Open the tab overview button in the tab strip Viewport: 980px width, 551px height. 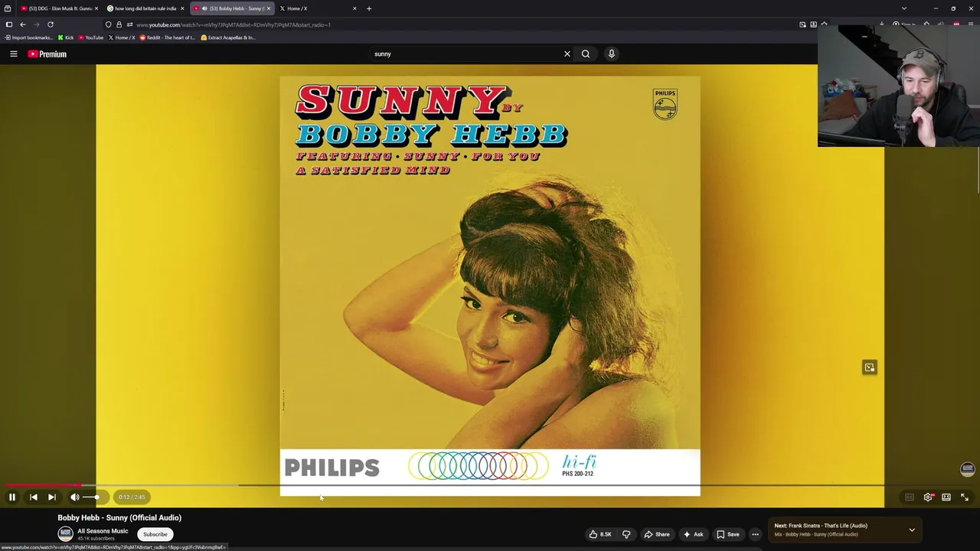(x=8, y=8)
